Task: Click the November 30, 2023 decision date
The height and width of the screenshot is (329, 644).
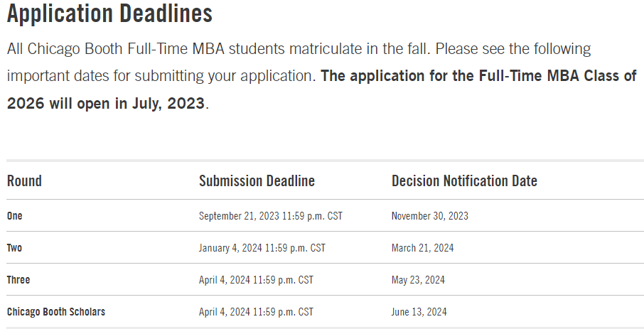Action: click(430, 215)
